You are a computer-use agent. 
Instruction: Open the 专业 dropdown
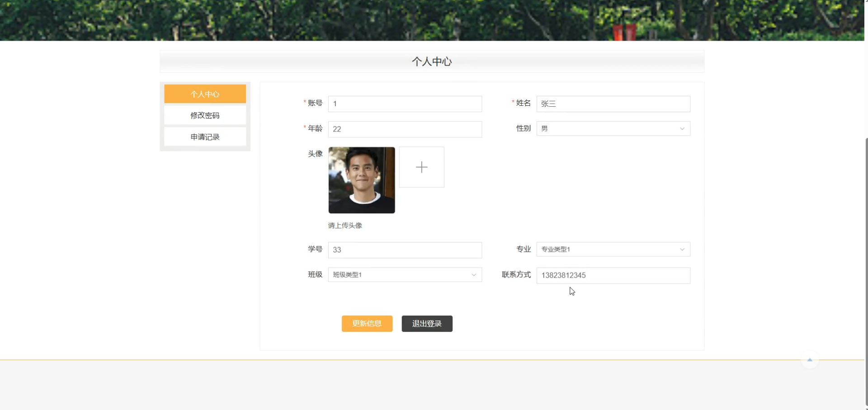(x=613, y=249)
